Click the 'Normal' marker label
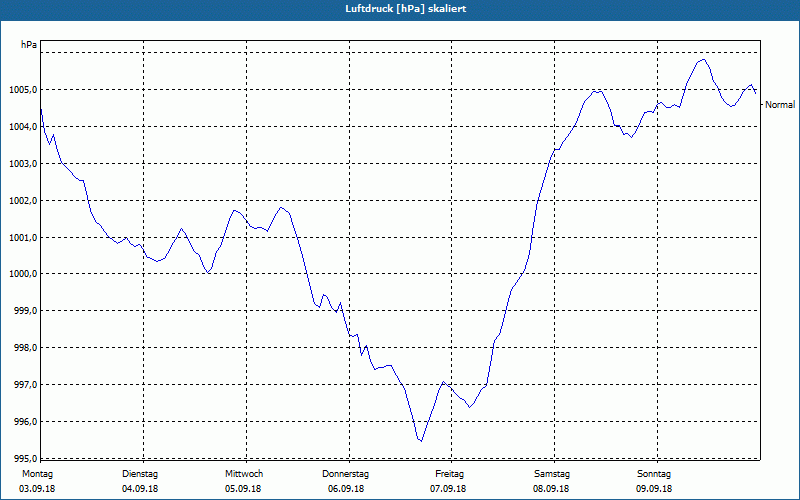Image resolution: width=800 pixels, height=500 pixels. coord(780,105)
